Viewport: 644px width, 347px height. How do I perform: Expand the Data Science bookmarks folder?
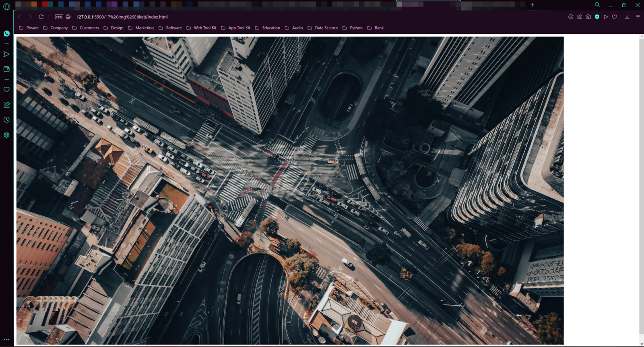pyautogui.click(x=322, y=28)
